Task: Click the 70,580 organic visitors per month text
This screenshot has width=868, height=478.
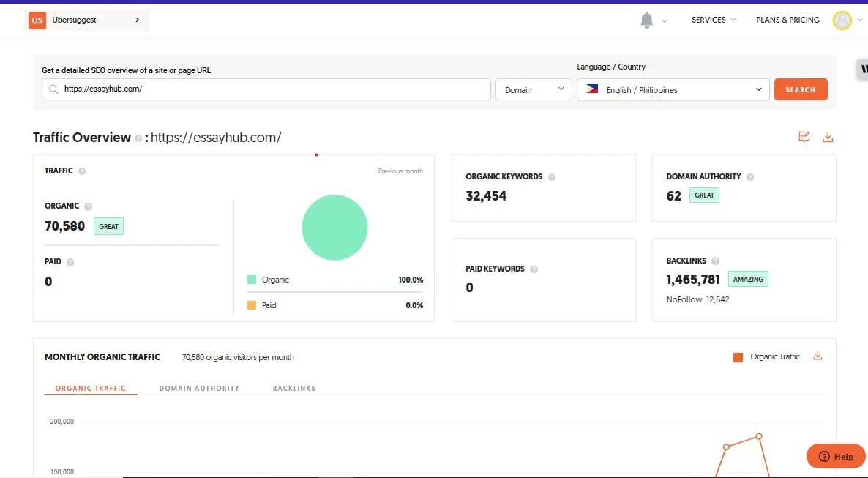Action: coord(238,358)
